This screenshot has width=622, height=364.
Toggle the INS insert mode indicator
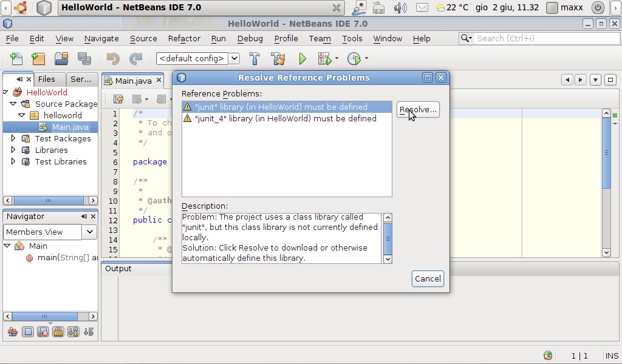click(x=612, y=356)
